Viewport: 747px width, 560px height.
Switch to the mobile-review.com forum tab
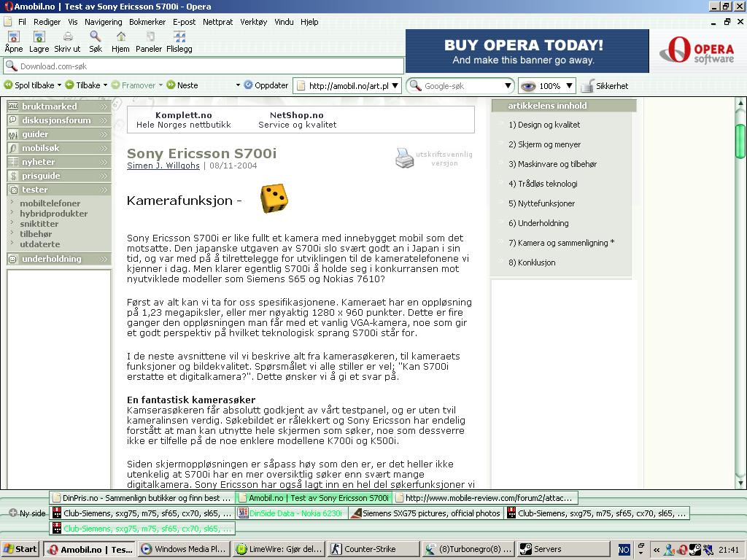coord(485,498)
